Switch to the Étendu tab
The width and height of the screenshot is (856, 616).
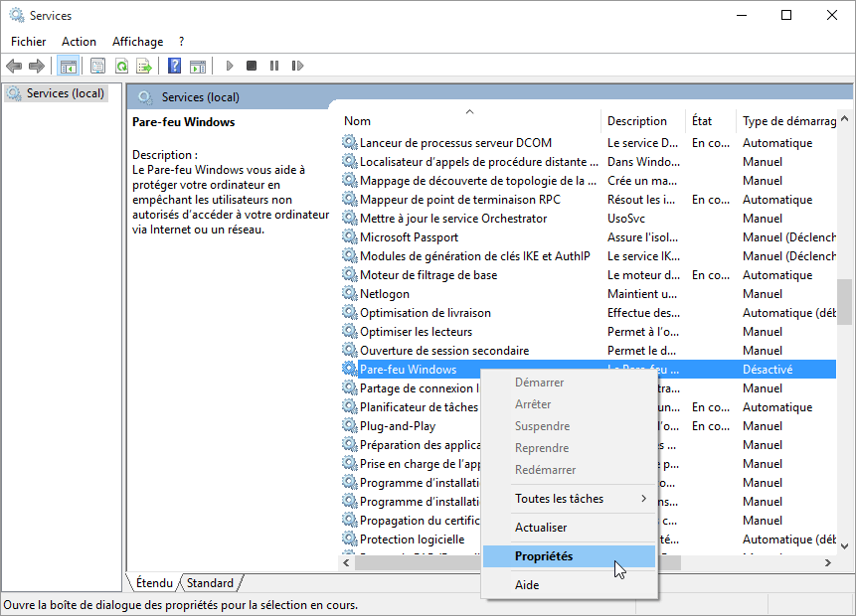coord(154,583)
